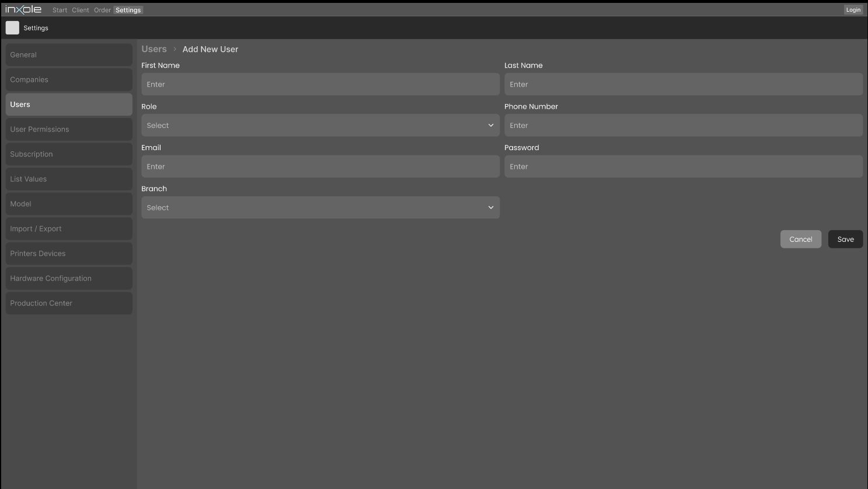This screenshot has width=868, height=489.
Task: Expand the Role dropdown chevron
Action: pos(490,126)
